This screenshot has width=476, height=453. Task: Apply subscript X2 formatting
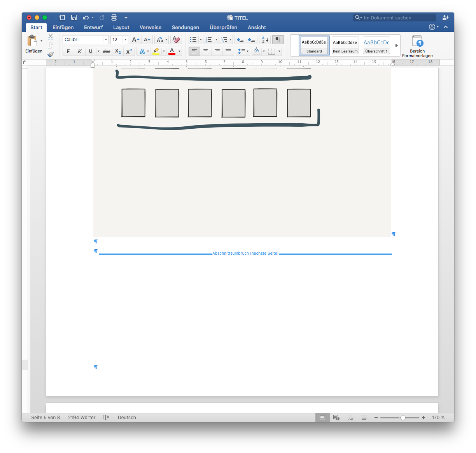118,51
